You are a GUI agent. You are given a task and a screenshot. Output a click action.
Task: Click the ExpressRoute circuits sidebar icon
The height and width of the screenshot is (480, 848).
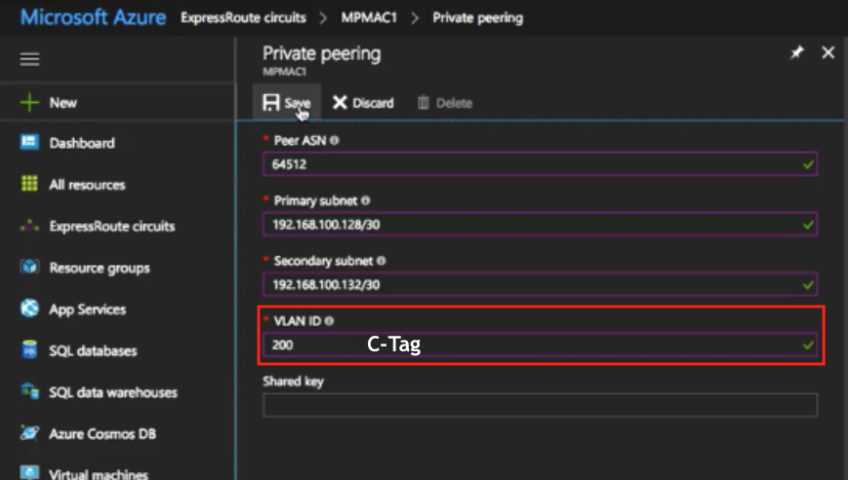29,226
